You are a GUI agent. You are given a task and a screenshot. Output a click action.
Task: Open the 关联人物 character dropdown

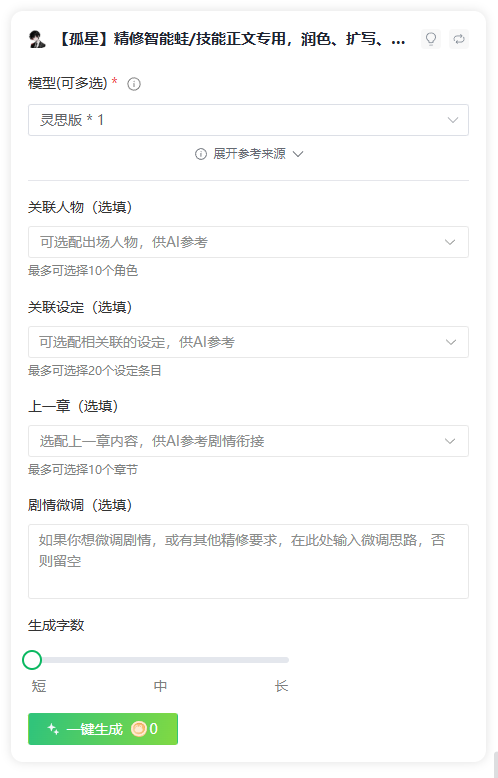pyautogui.click(x=248, y=242)
